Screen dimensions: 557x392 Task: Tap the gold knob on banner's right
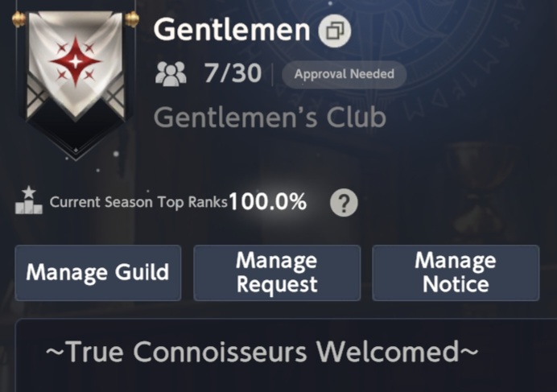[131, 19]
